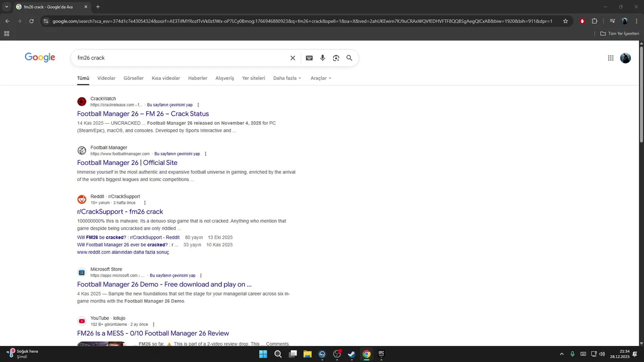Open the Chrome profile avatar in toolbar

624,21
